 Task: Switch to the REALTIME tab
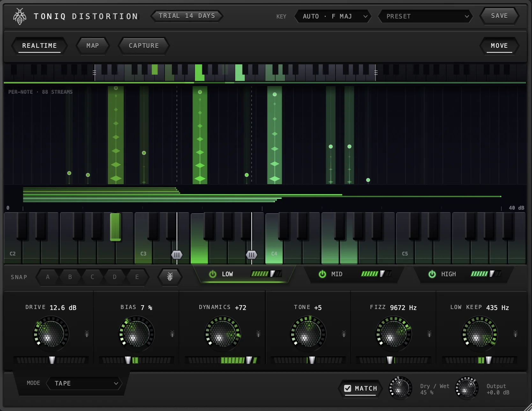point(40,46)
